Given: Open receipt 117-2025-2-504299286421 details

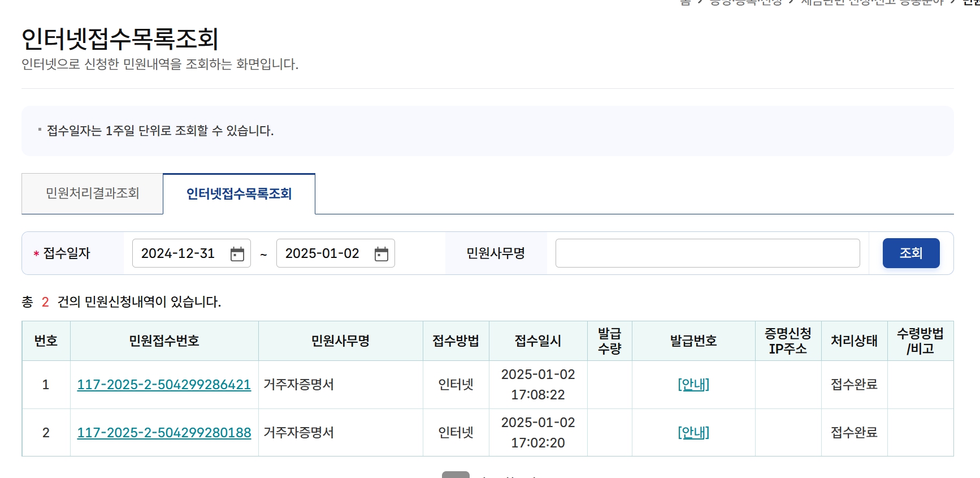Looking at the screenshot, I should 163,385.
